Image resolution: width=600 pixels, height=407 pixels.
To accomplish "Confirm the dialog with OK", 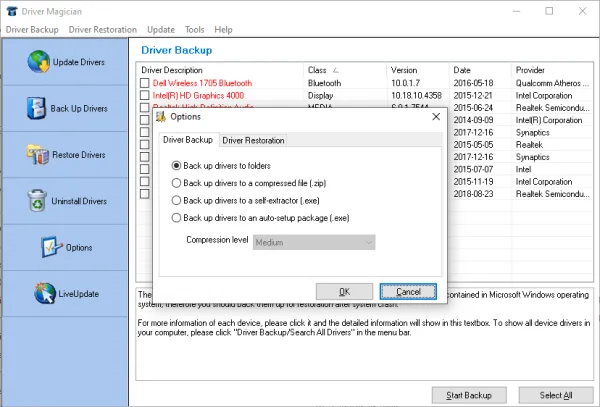I will (344, 292).
